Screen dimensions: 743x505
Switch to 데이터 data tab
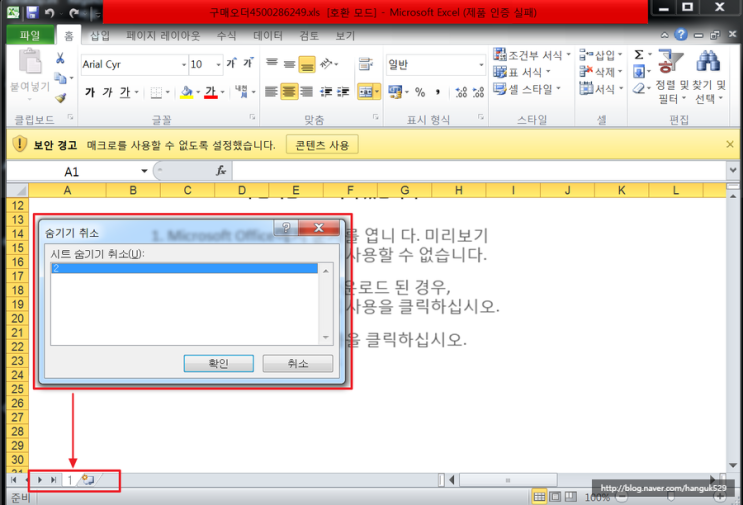click(268, 36)
